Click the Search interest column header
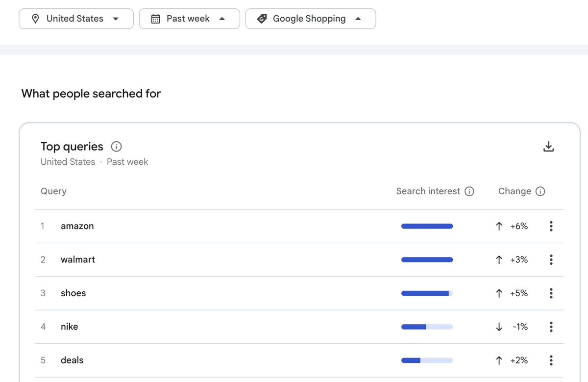Screen dimensions: 588x382 pyautogui.click(x=428, y=191)
